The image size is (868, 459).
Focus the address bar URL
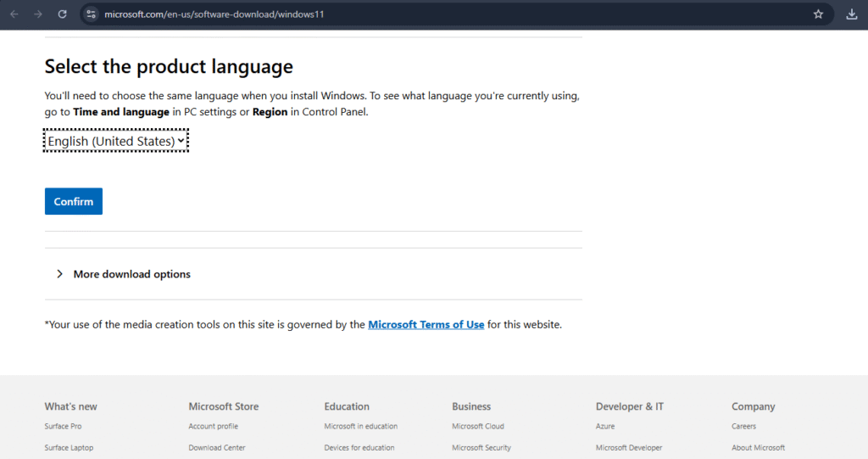tap(214, 14)
